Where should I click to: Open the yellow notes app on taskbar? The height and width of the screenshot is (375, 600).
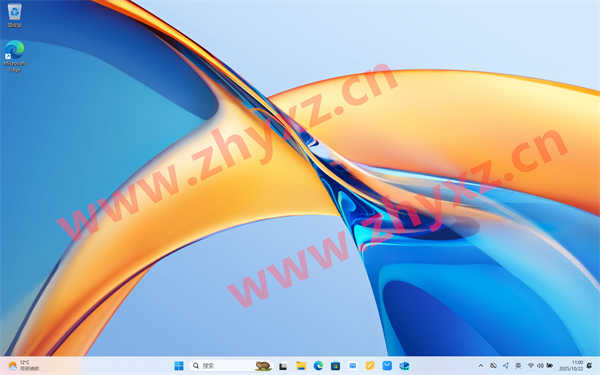tap(370, 366)
